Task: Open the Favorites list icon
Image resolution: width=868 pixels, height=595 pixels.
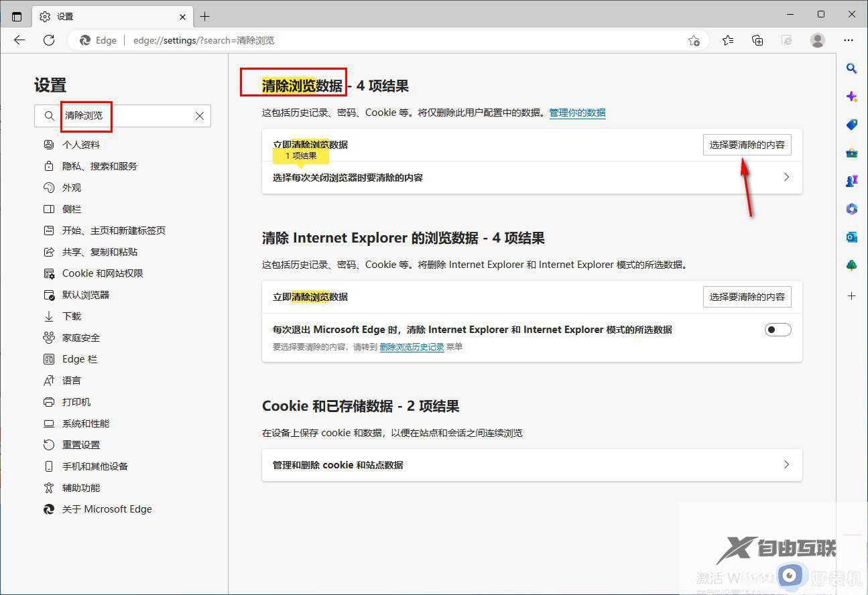Action: coord(728,40)
